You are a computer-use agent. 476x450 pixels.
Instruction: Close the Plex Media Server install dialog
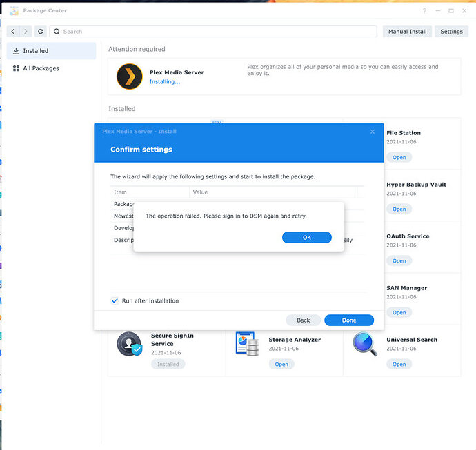tap(373, 132)
